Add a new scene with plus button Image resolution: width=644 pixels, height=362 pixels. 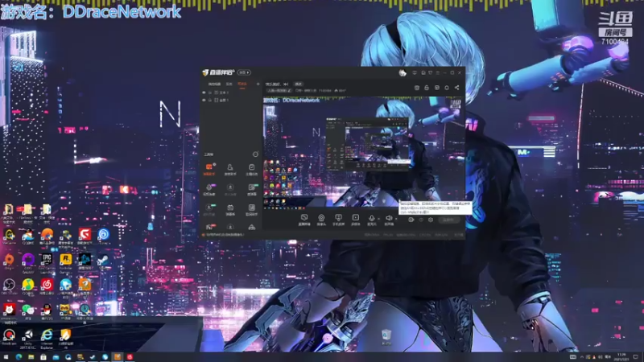[258, 84]
